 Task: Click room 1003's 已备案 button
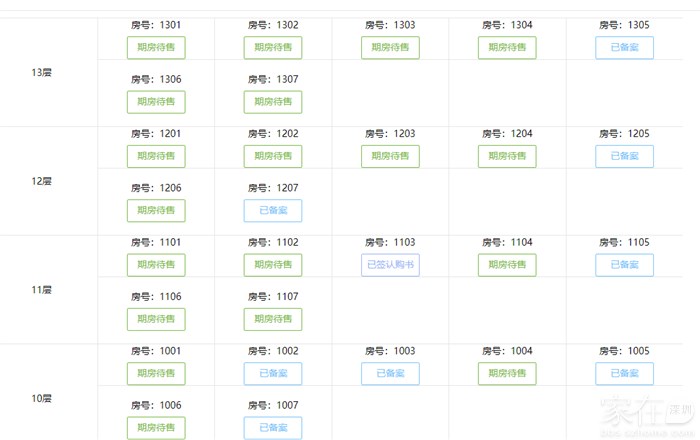point(390,374)
